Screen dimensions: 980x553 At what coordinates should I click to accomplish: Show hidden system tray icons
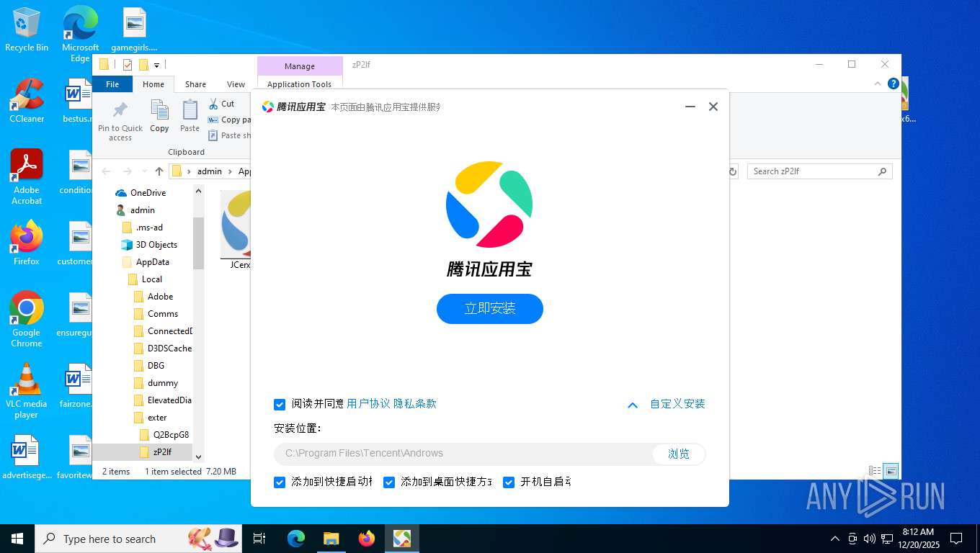pos(835,539)
